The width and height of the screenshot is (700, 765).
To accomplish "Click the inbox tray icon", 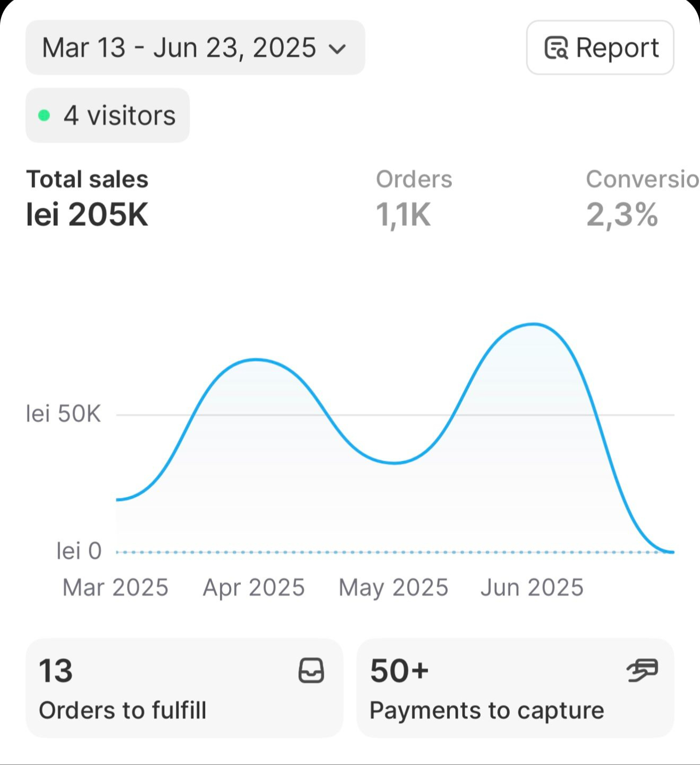I will pyautogui.click(x=311, y=670).
